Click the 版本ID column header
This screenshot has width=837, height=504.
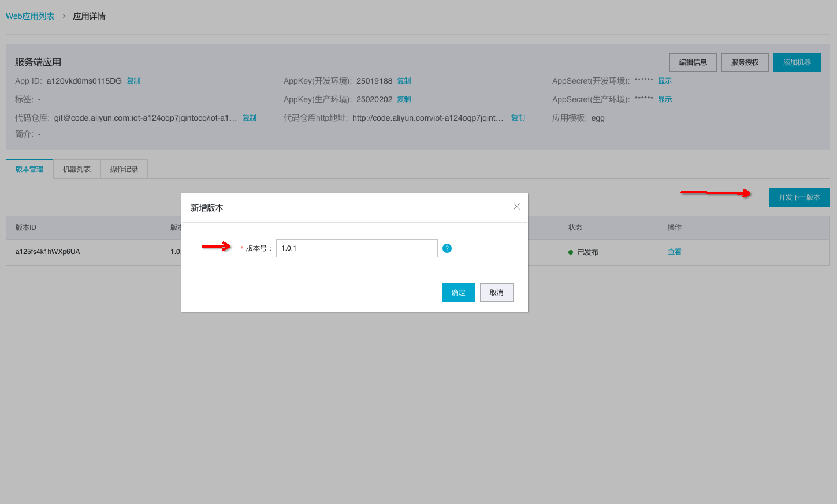(x=26, y=227)
